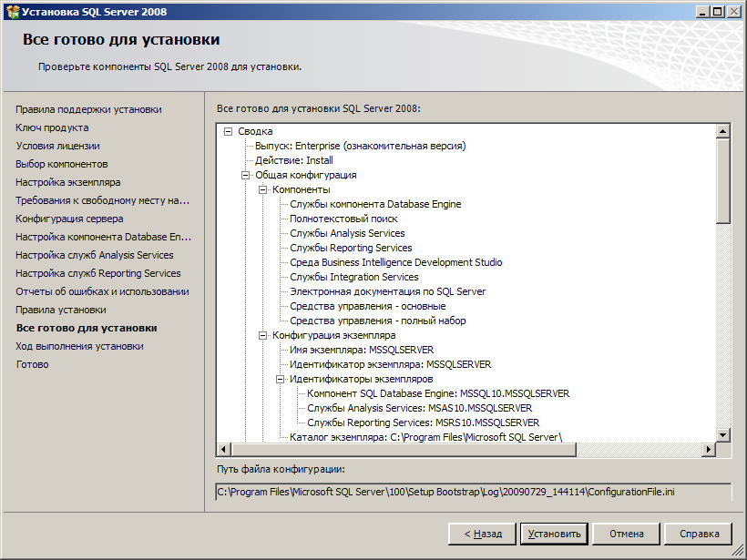The width and height of the screenshot is (747, 560).
Task: Click the Идентификаторы экземпляров label
Action: click(361, 380)
